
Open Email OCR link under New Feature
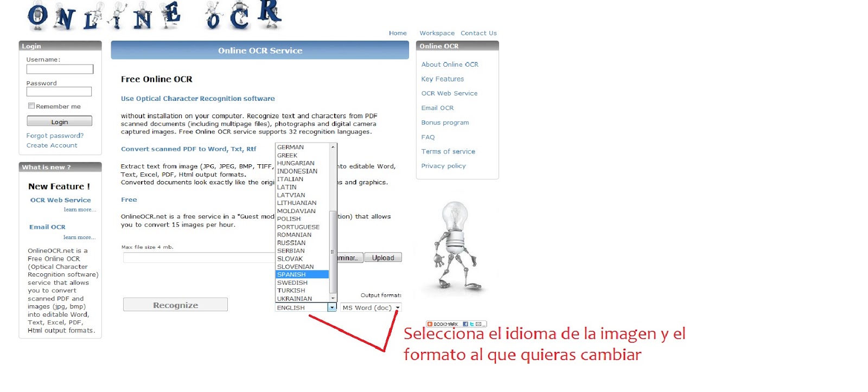click(x=47, y=227)
